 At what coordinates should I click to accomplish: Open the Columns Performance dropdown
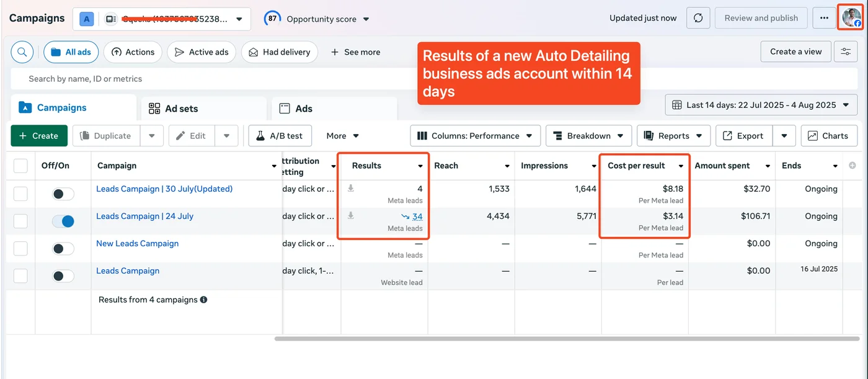pyautogui.click(x=475, y=135)
